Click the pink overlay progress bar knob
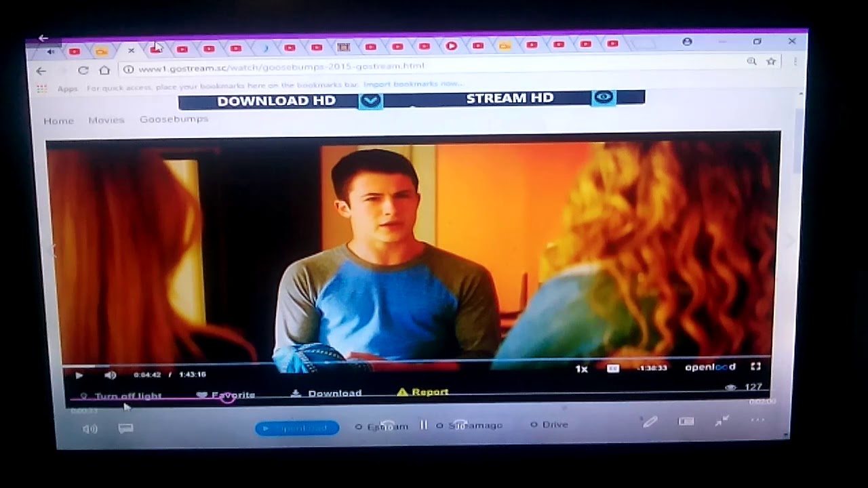The width and height of the screenshot is (868, 488). (x=228, y=399)
